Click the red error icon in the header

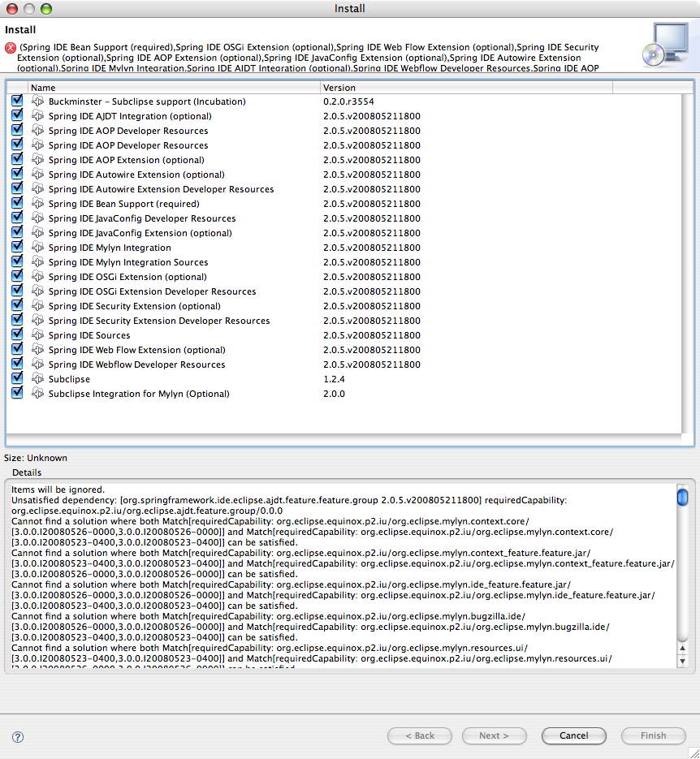[x=11, y=47]
